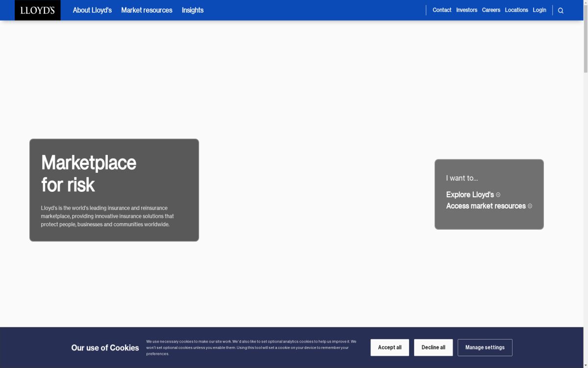Open the Insights menu
The height and width of the screenshot is (368, 588).
(x=193, y=10)
